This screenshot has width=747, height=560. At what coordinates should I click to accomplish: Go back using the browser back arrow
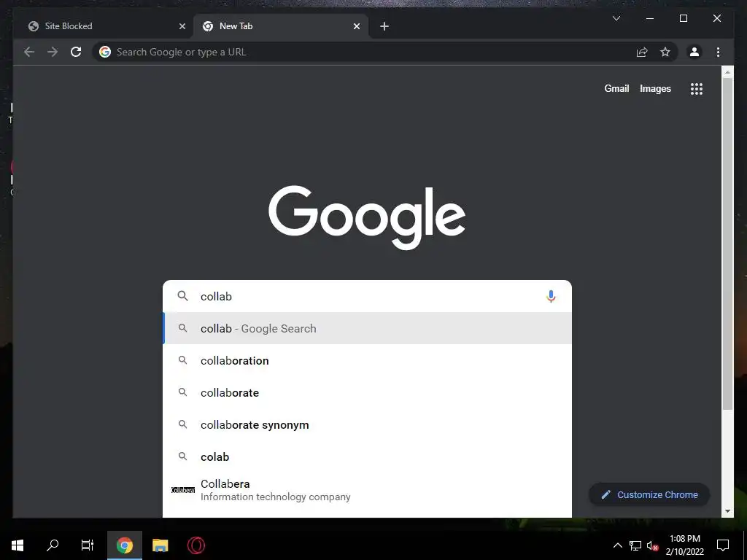29,52
